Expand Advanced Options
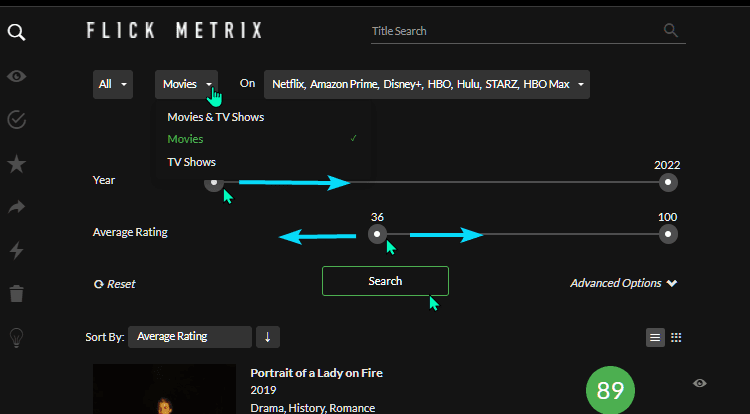Image resolution: width=750 pixels, height=414 pixels. pyautogui.click(x=623, y=283)
